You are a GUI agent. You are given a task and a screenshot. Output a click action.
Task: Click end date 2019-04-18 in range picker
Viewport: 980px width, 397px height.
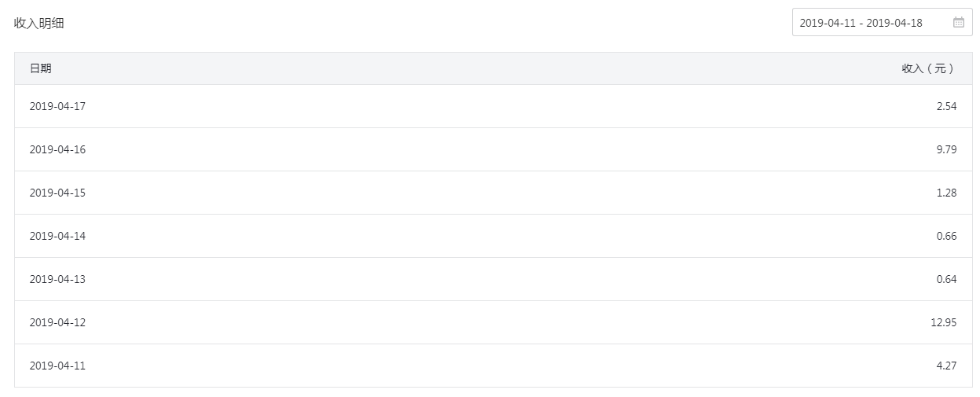894,23
